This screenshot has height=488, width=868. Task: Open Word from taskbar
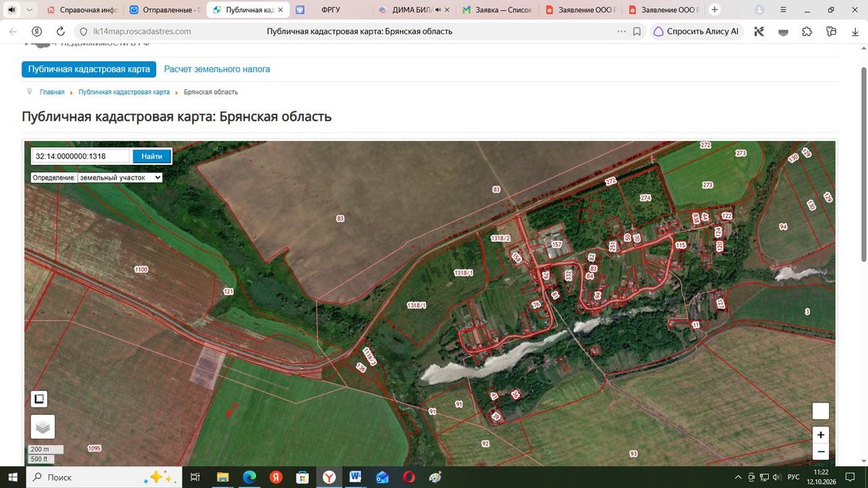(355, 477)
